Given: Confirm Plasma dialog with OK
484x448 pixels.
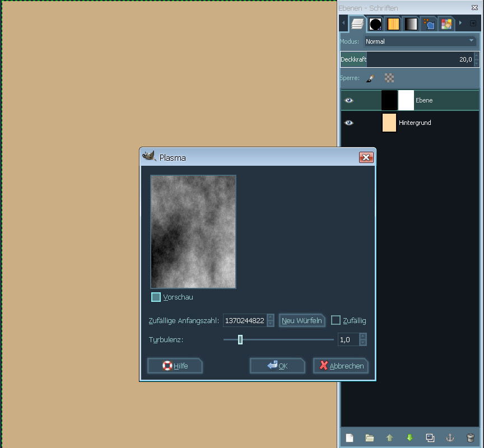Looking at the screenshot, I should coord(277,366).
